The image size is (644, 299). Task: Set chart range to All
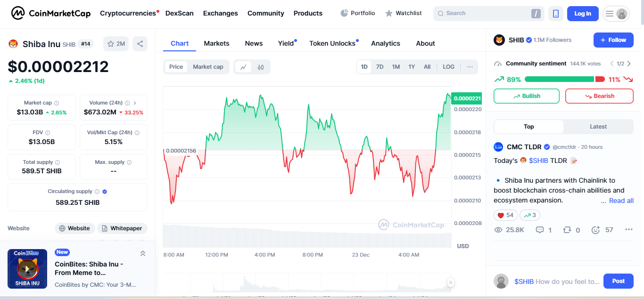427,67
